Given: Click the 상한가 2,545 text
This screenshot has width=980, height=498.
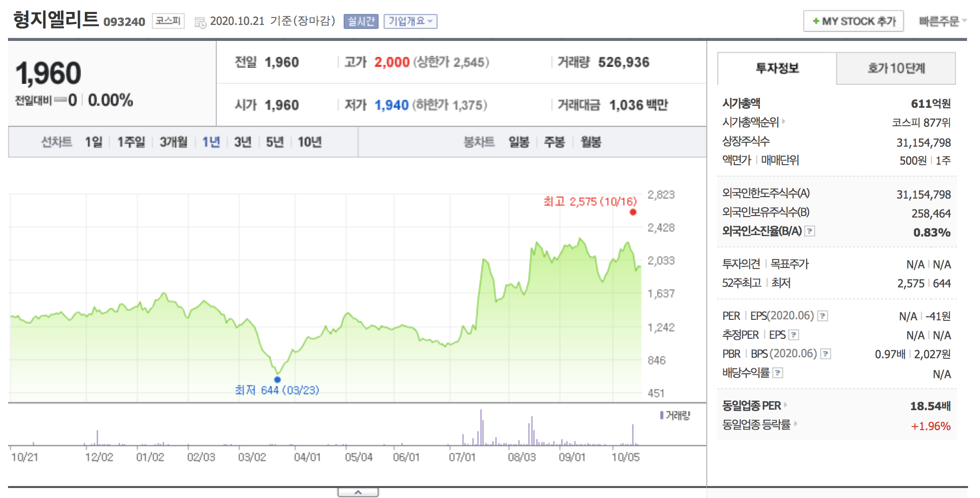Looking at the screenshot, I should coord(451,62).
